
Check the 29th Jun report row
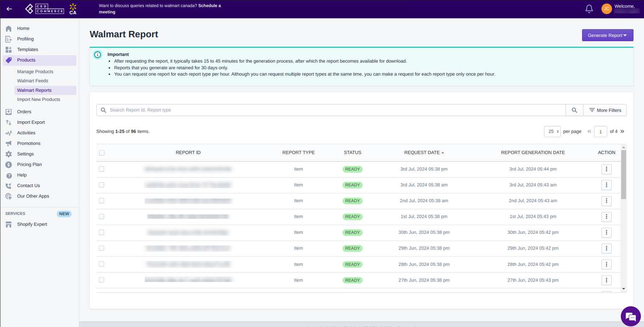[x=101, y=248]
